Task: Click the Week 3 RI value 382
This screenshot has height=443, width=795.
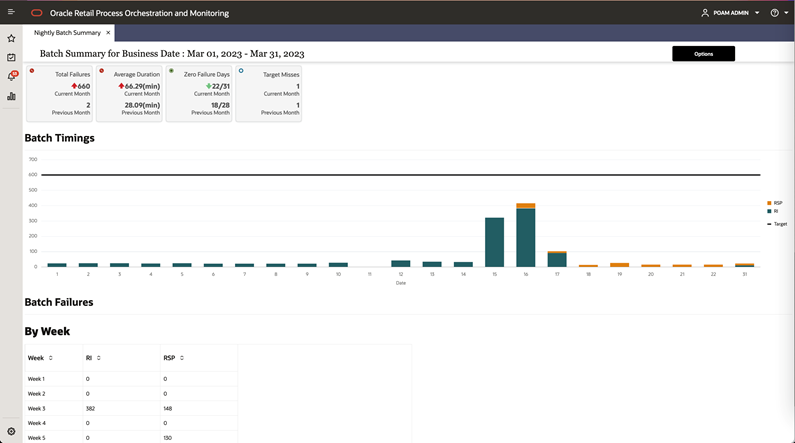Action: 90,409
